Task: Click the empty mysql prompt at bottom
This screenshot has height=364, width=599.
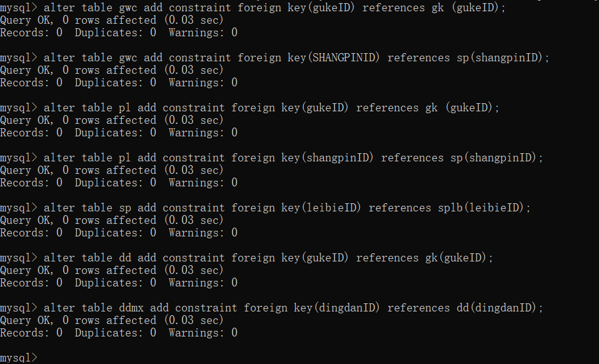Action: click(x=19, y=358)
